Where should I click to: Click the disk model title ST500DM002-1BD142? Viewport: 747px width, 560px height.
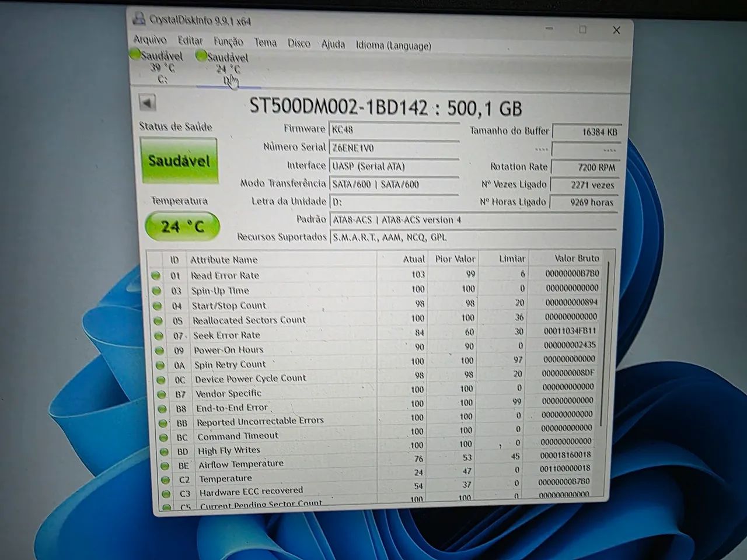(338, 106)
